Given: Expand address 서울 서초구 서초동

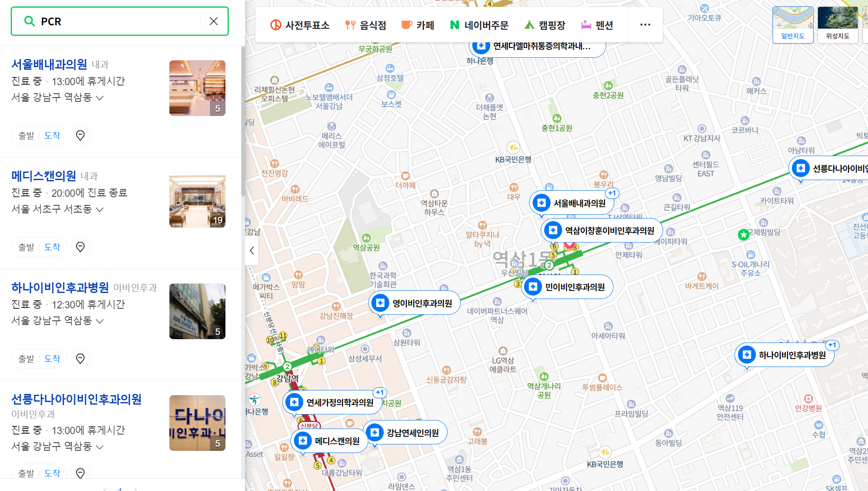Looking at the screenshot, I should (x=100, y=210).
